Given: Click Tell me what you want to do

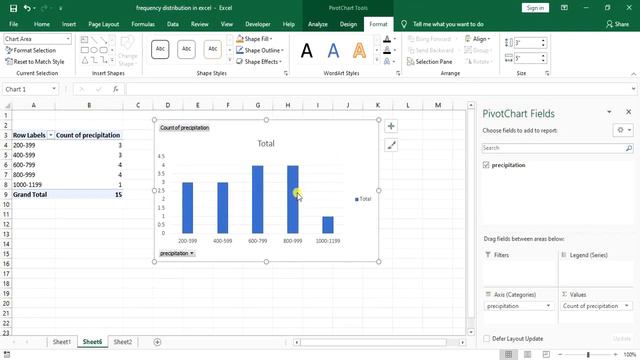Looking at the screenshot, I should click(x=448, y=24).
